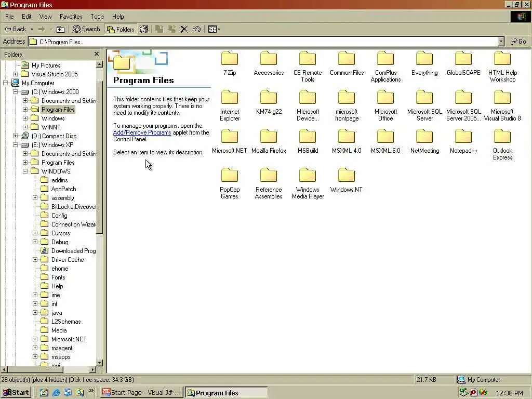Collapse the My Computer tree node

[5, 83]
